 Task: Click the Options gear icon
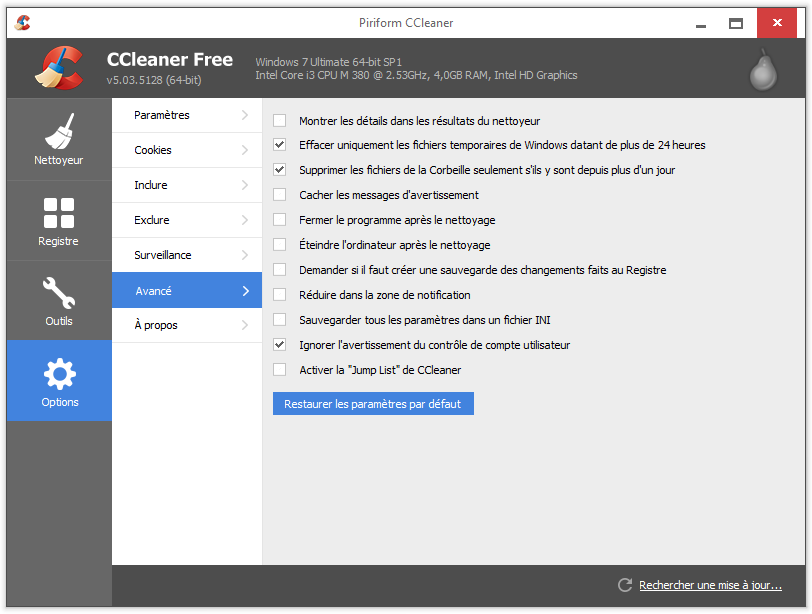tap(59, 374)
